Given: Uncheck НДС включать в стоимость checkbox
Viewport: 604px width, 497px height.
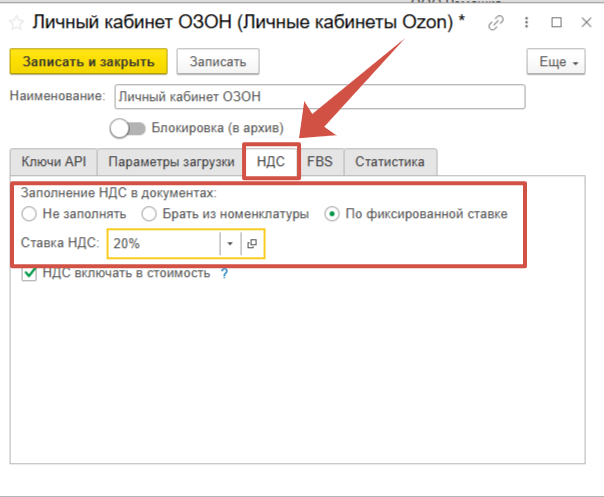Looking at the screenshot, I should [x=29, y=274].
